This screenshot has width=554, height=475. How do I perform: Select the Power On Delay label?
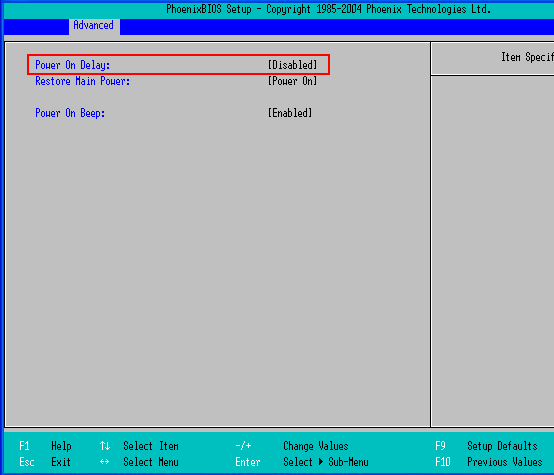click(72, 65)
